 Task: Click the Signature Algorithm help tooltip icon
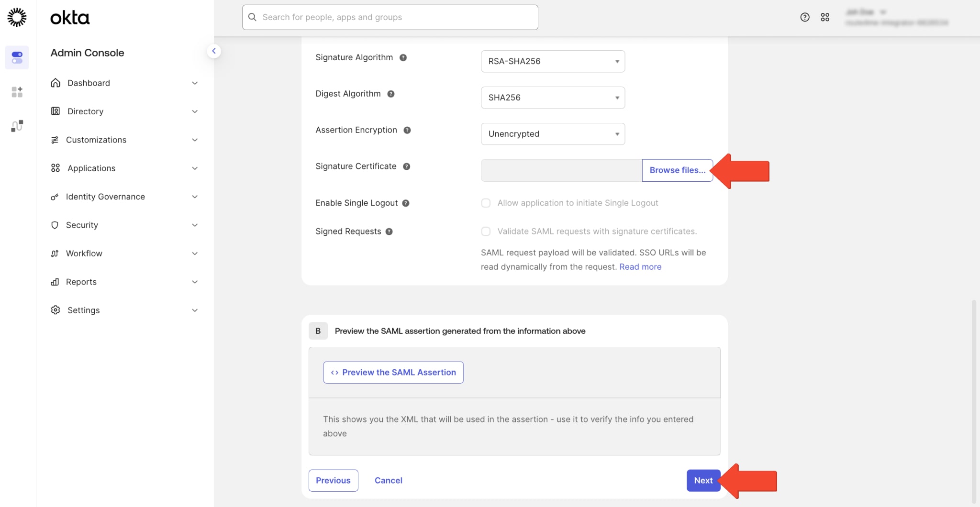point(403,57)
